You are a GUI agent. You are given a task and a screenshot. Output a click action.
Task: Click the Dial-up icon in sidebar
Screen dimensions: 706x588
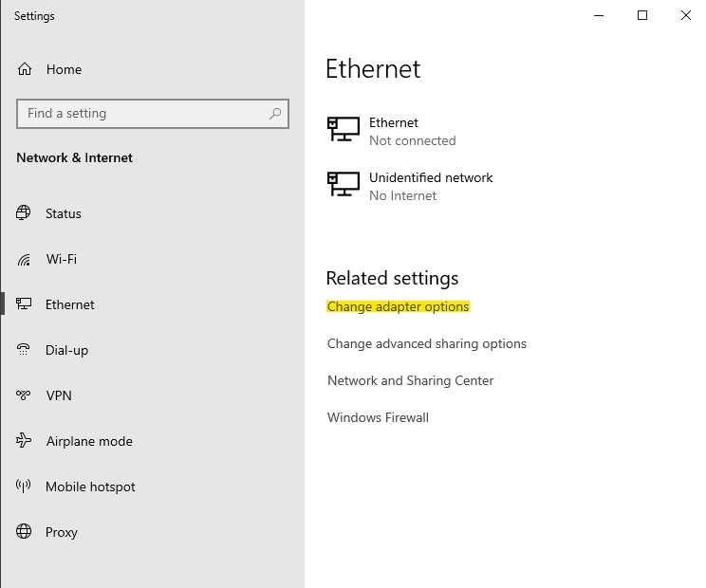tap(24, 350)
